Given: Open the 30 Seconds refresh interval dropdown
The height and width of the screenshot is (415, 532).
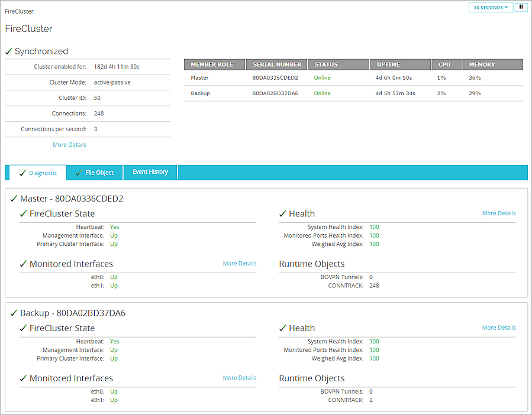Looking at the screenshot, I should [x=491, y=7].
